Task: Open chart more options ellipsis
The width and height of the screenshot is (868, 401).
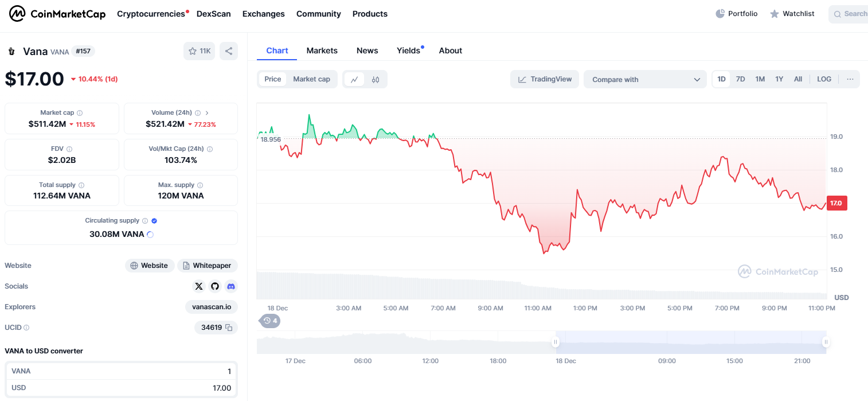Action: pos(850,79)
